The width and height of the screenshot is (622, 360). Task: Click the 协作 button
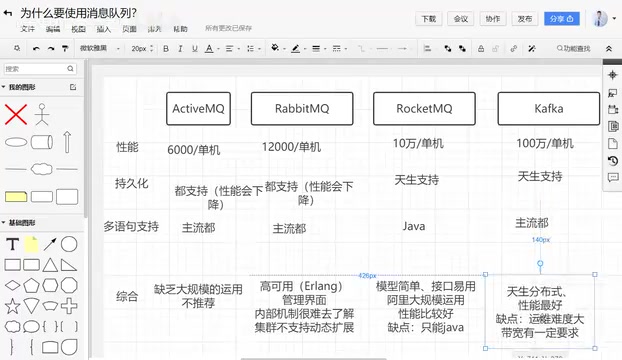pos(493,19)
